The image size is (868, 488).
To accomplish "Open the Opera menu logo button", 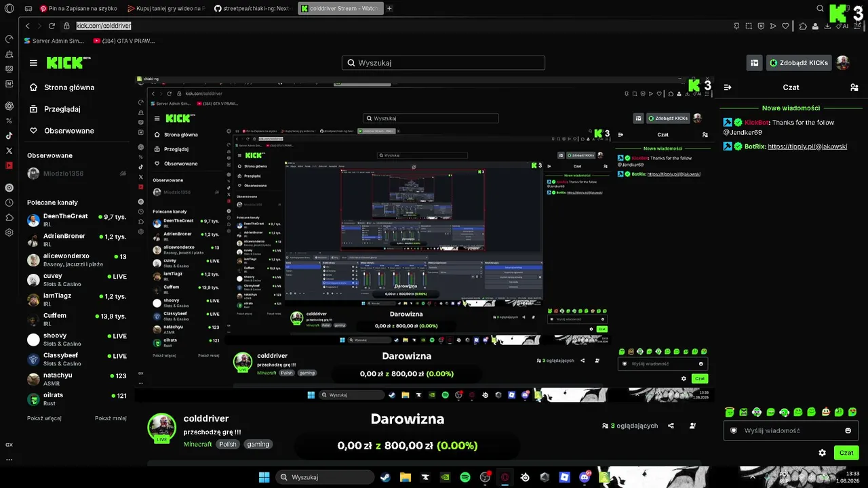I will [9, 9].
